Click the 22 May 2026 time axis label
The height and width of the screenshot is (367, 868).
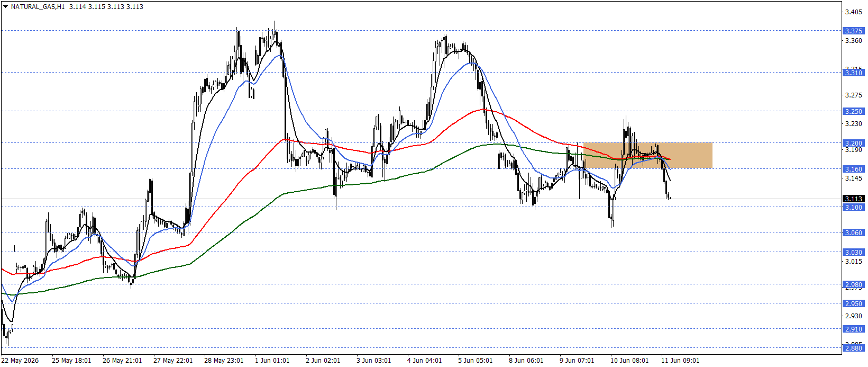pos(20,361)
